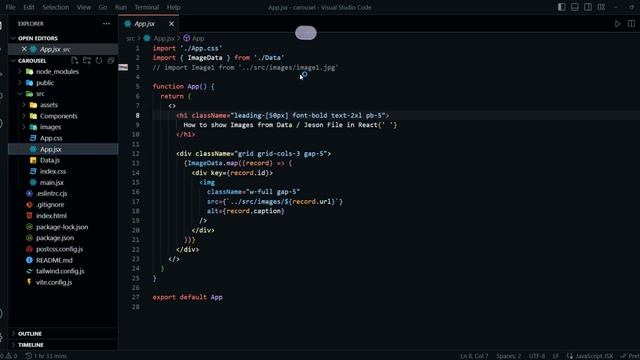Click src in the breadcrumb path
The width and height of the screenshot is (640, 360).
(x=130, y=38)
